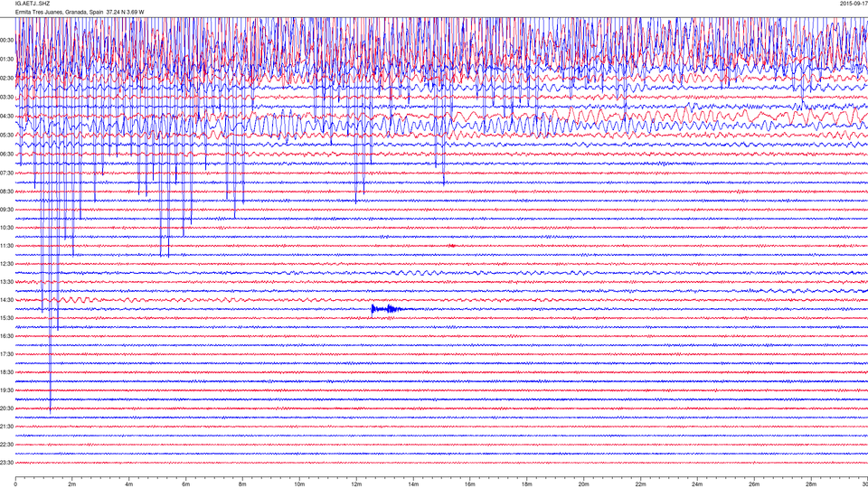Image resolution: width=868 pixels, height=488 pixels.
Task: Click the 17:30 time row label
Action: point(6,354)
